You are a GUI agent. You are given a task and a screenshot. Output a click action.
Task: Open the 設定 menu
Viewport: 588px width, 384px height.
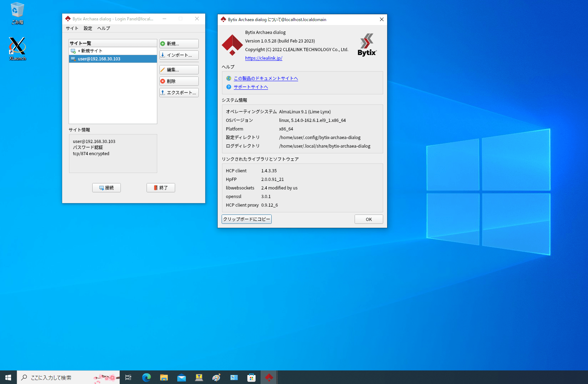coord(88,28)
